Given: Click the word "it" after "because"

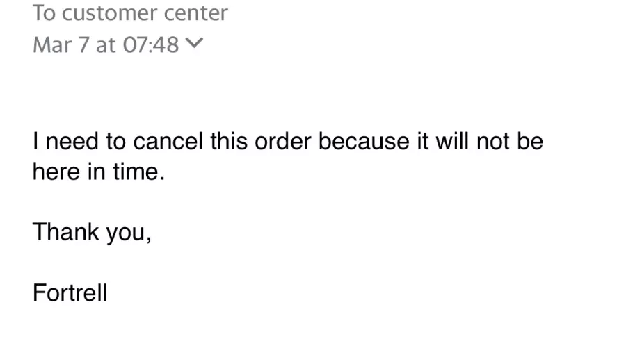Looking at the screenshot, I should (422, 141).
